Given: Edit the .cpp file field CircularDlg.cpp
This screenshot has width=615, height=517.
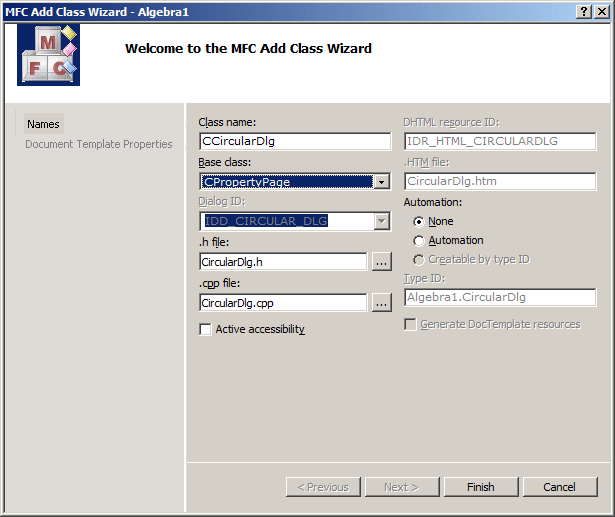Looking at the screenshot, I should [283, 303].
